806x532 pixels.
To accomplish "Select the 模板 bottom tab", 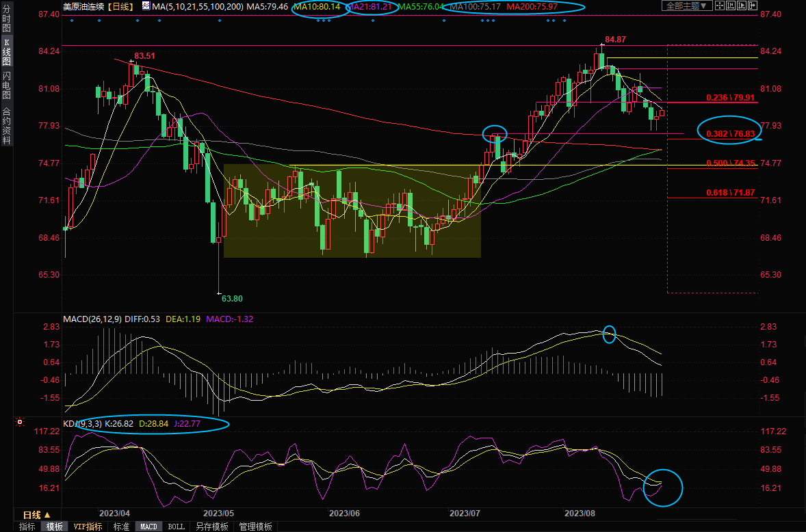I will click(x=53, y=527).
